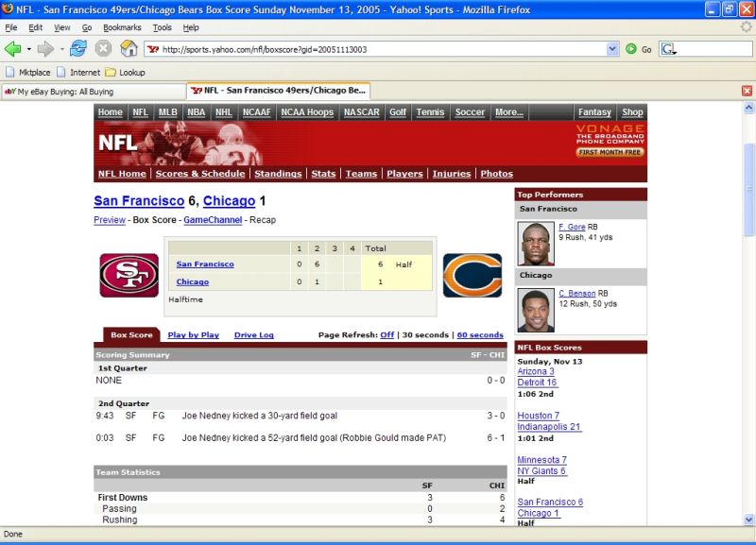Open the Indianapolis 21 box score
The width and height of the screenshot is (756, 545).
tap(549, 426)
